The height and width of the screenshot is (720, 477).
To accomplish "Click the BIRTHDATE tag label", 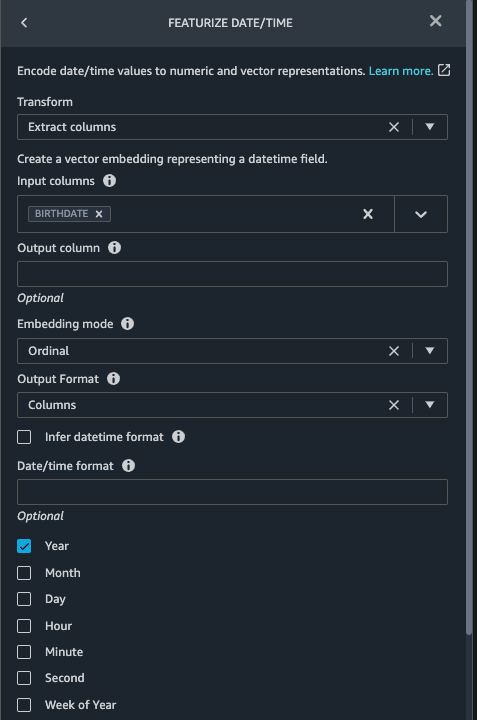I will click(62, 214).
